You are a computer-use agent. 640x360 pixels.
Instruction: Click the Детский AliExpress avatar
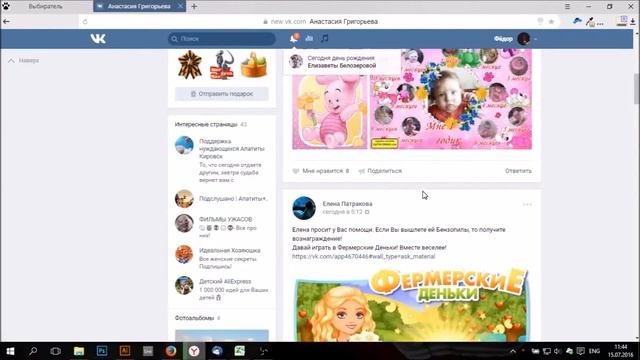[x=184, y=285]
